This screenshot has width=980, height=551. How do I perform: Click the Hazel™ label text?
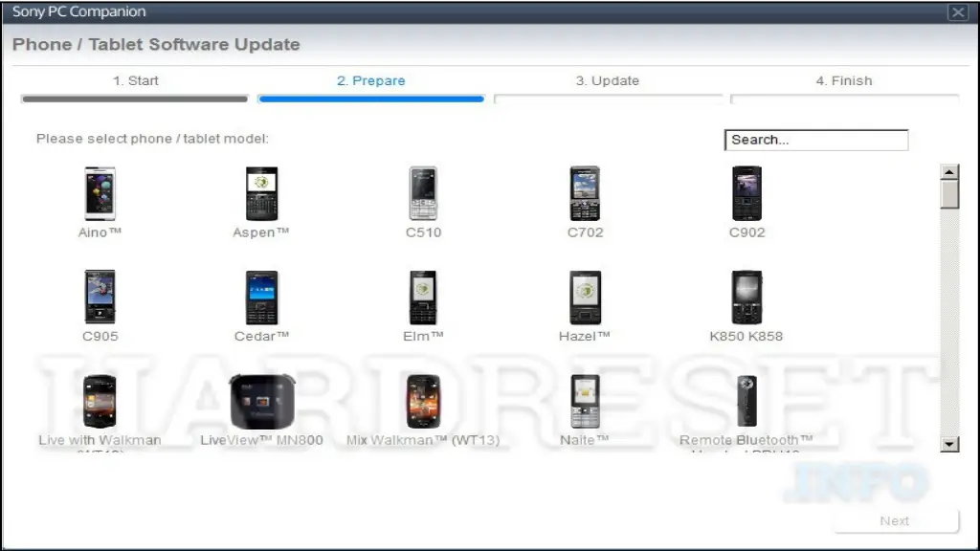585,336
